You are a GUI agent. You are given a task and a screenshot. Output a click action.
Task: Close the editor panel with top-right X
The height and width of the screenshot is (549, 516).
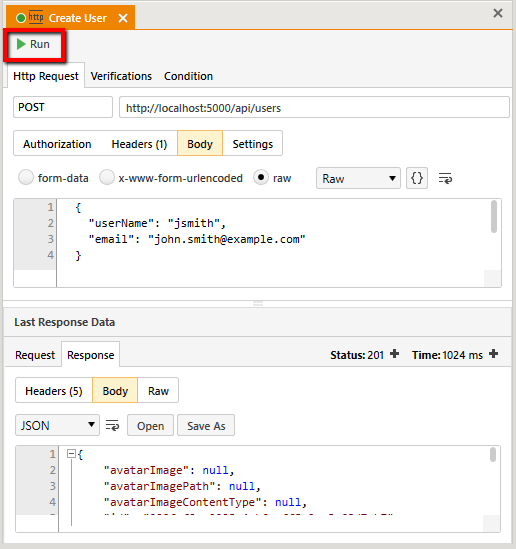[x=498, y=13]
